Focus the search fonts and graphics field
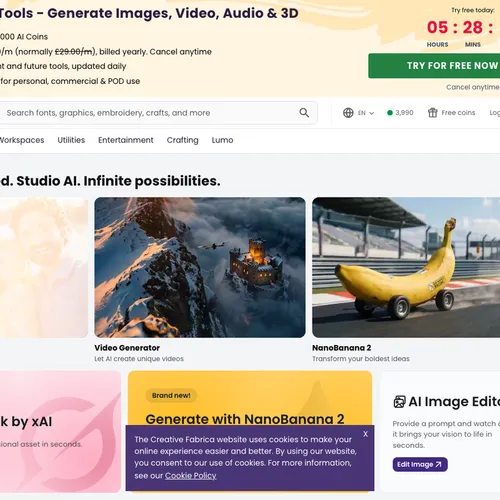 (158, 113)
